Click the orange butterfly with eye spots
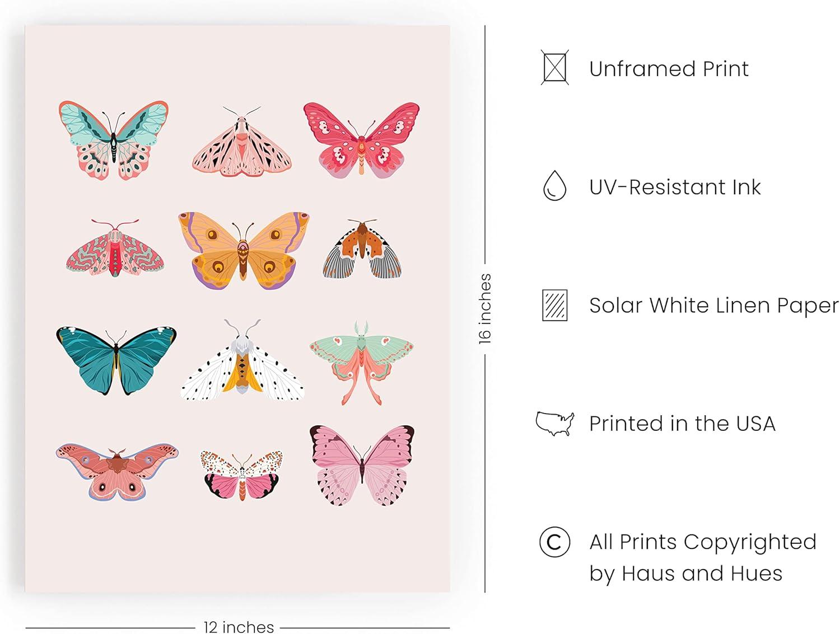The height and width of the screenshot is (634, 840). (x=242, y=250)
